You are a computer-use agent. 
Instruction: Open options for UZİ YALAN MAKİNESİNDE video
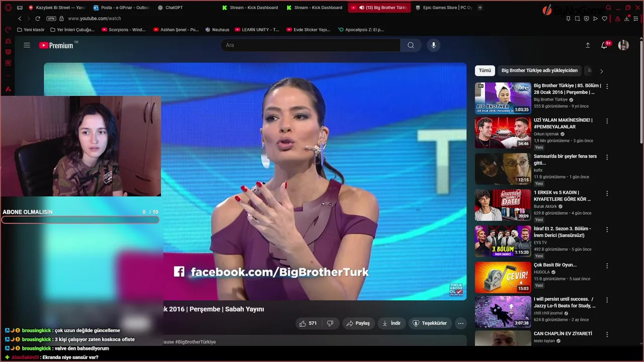click(x=607, y=121)
